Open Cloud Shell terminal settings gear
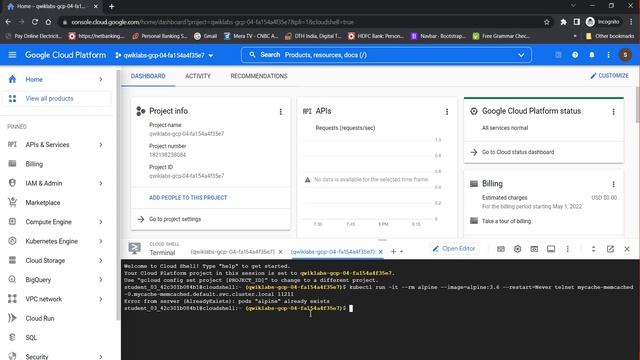 517,249
